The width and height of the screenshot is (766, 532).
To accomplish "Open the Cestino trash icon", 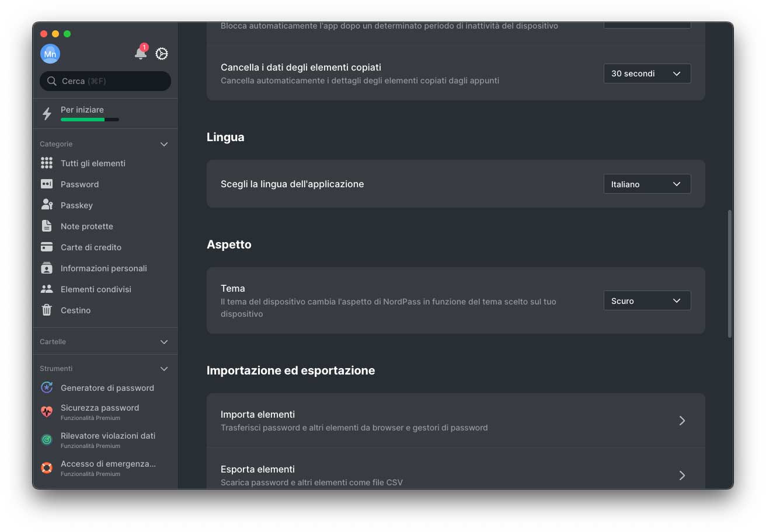I will pos(47,310).
